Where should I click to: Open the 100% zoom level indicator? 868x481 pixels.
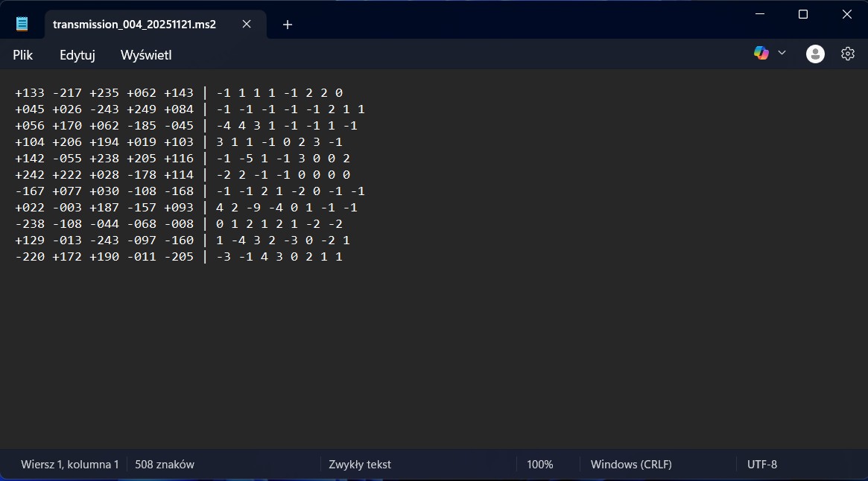539,465
